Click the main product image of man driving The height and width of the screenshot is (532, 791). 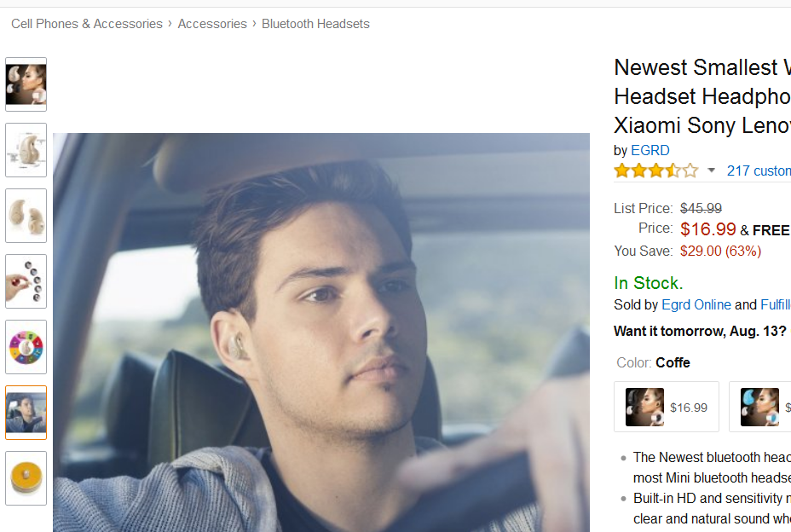pos(321,332)
